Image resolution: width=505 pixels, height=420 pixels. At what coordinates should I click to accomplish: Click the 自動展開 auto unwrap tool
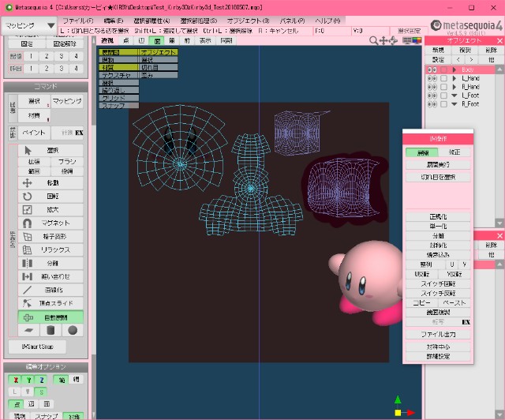(50, 317)
